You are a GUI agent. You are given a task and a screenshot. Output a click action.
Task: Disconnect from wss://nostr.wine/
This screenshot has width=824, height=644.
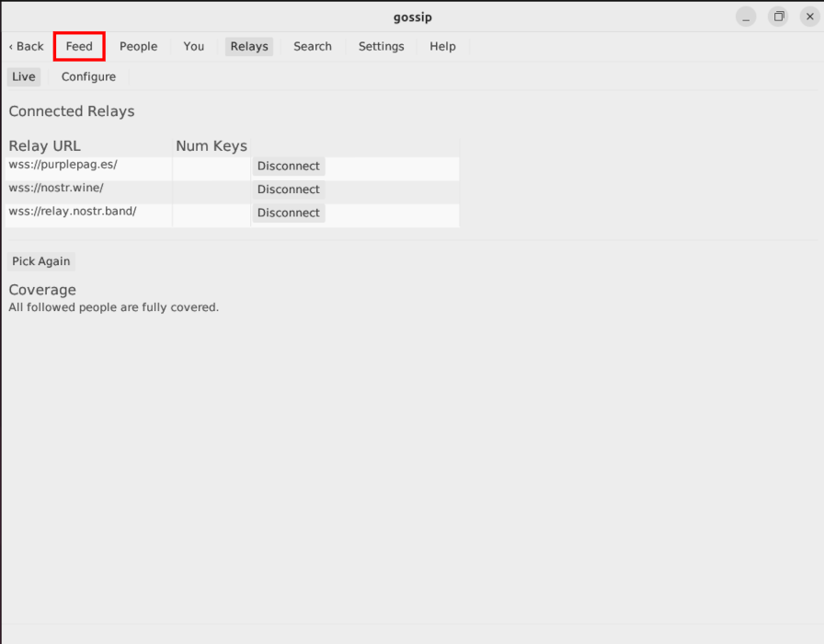288,190
